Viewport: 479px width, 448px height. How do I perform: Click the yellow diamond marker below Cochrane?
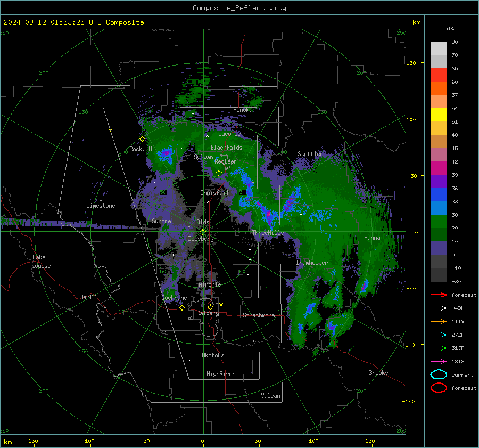pos(182,308)
